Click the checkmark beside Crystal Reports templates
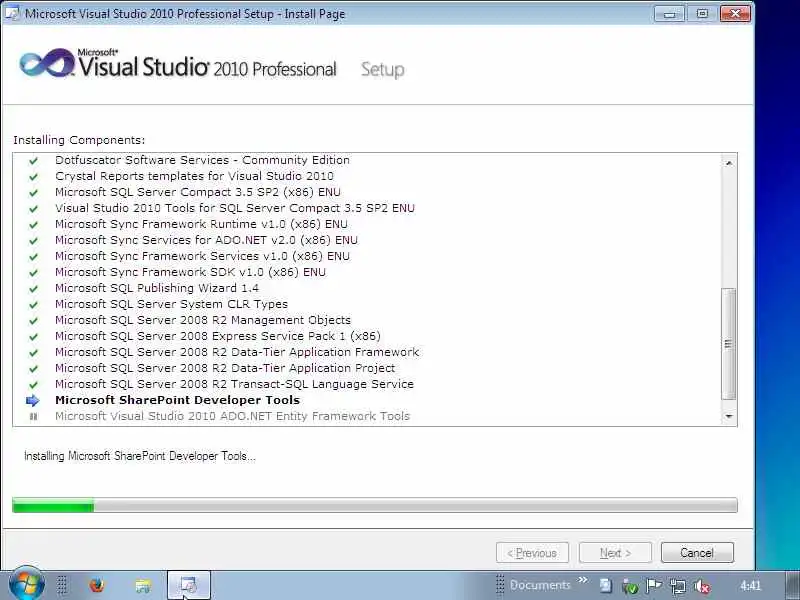The height and width of the screenshot is (600, 800). pyautogui.click(x=34, y=177)
